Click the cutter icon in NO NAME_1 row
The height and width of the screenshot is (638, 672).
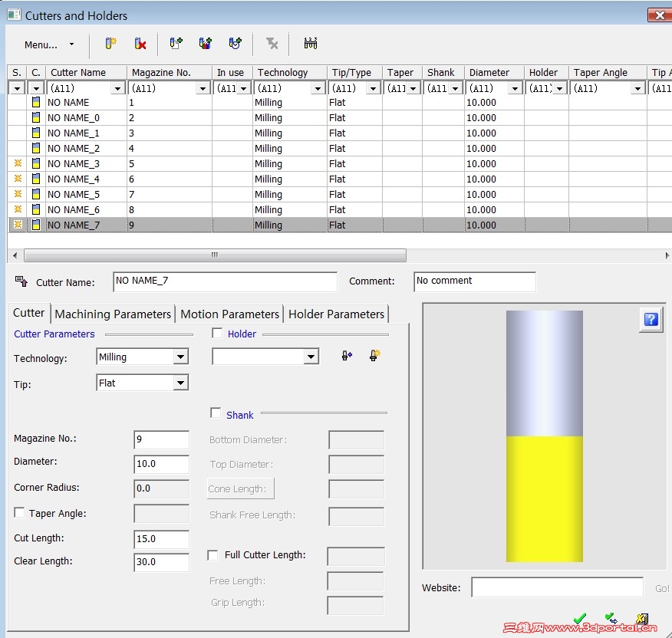point(36,133)
